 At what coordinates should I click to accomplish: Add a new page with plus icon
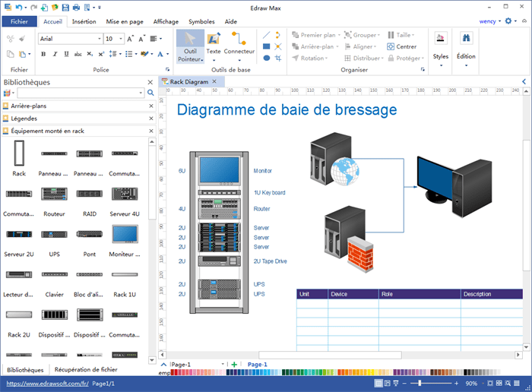click(234, 365)
